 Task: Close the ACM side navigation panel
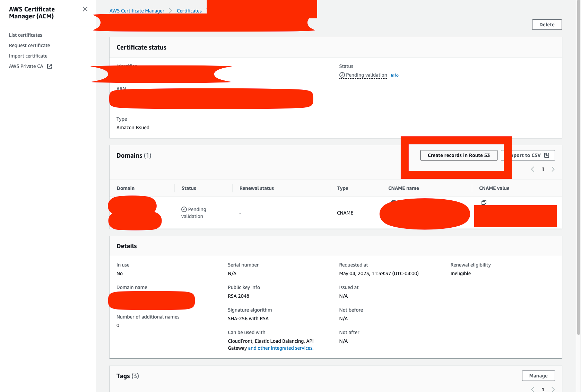pos(85,9)
